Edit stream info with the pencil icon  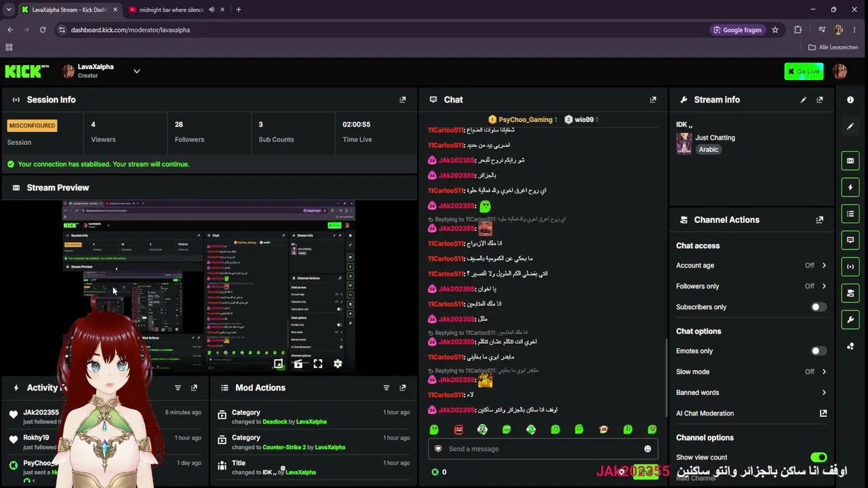click(804, 100)
